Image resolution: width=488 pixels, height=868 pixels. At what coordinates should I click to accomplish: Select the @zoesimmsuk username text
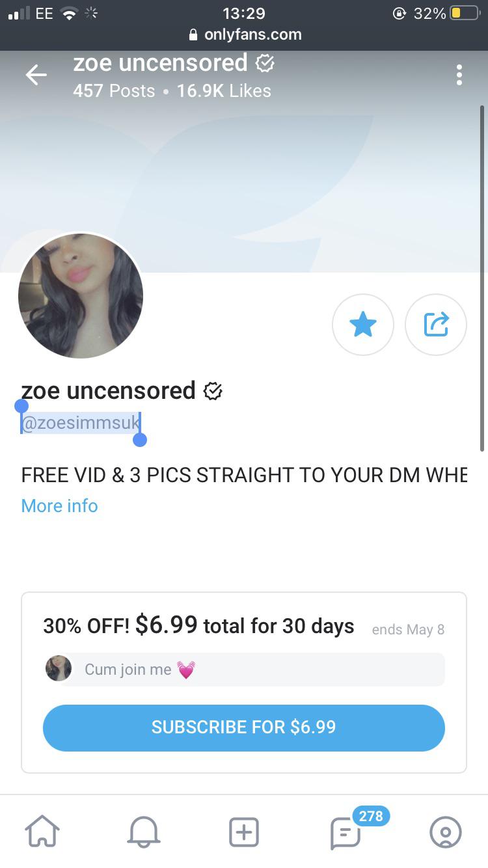81,423
